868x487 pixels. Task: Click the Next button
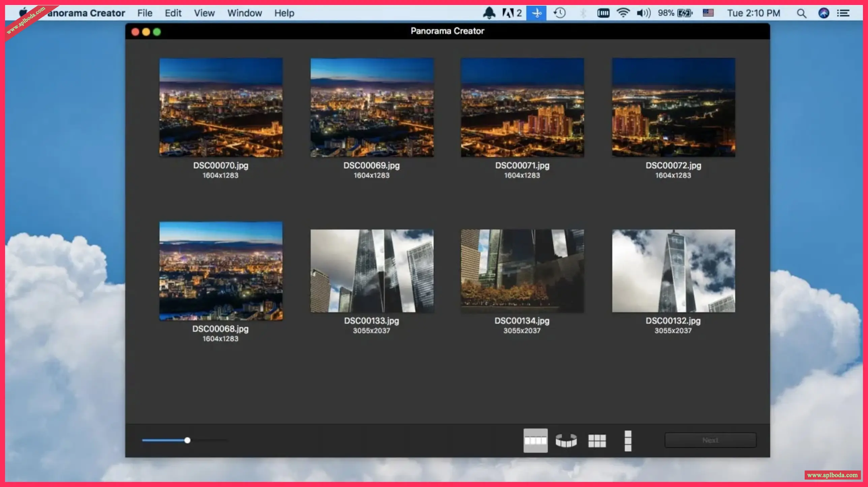(710, 440)
